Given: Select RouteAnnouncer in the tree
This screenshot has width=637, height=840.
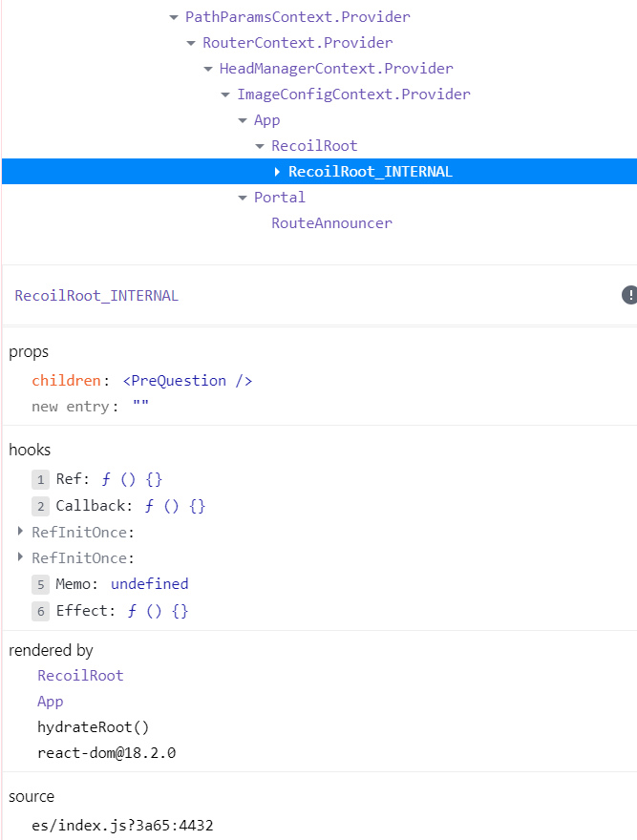Looking at the screenshot, I should (x=331, y=222).
